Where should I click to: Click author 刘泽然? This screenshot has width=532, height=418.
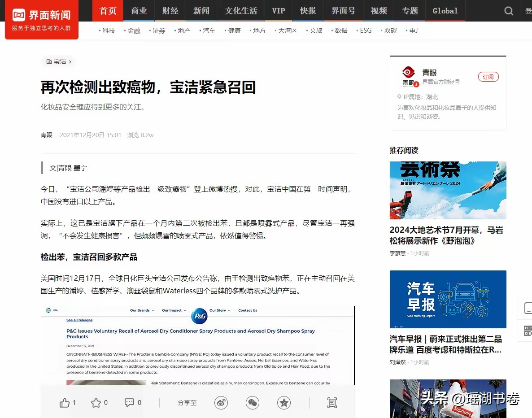(x=397, y=362)
